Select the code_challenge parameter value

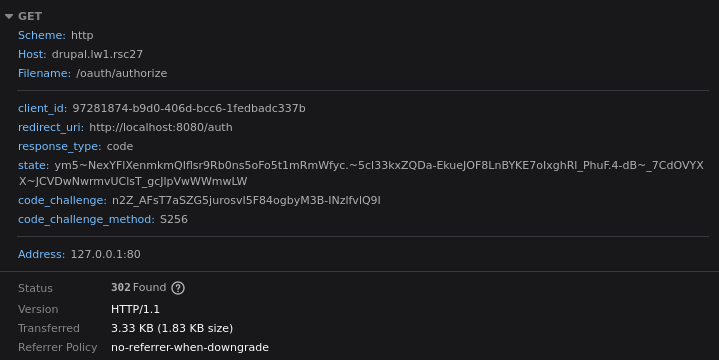tap(246, 200)
